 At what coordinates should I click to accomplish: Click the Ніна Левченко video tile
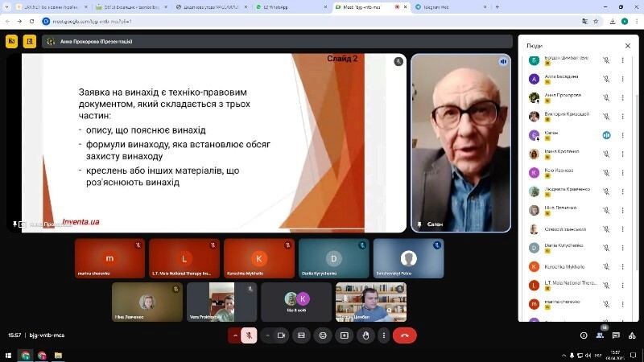147,302
